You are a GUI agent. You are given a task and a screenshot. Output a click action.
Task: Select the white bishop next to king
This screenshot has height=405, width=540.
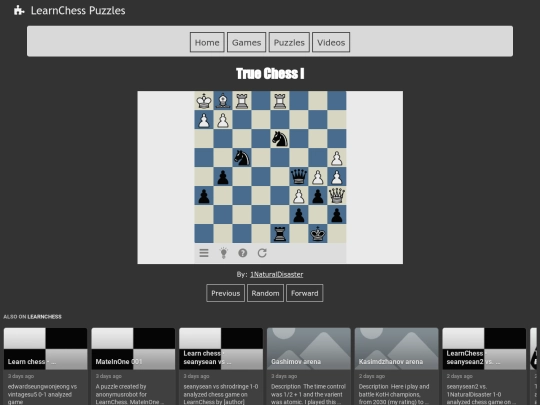point(223,101)
